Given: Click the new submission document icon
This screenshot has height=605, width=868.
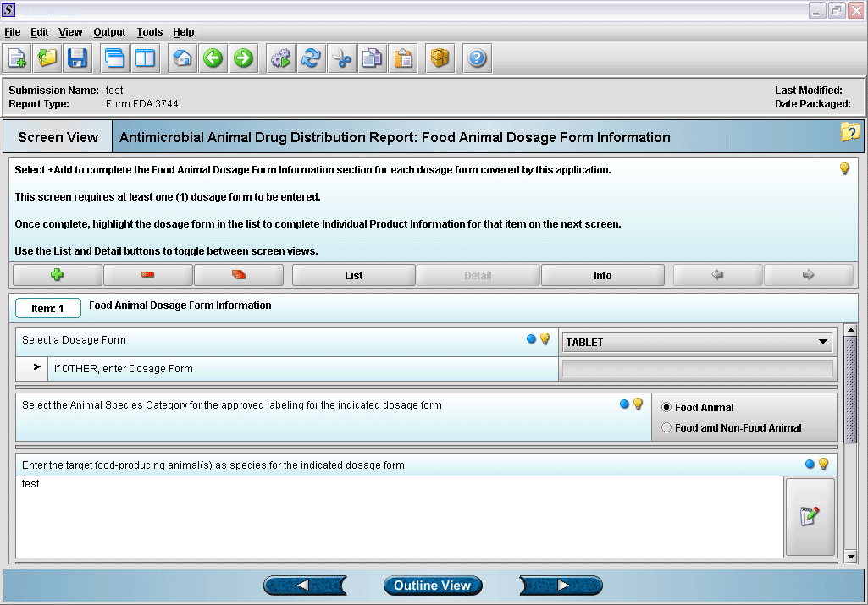Looking at the screenshot, I should click(17, 58).
